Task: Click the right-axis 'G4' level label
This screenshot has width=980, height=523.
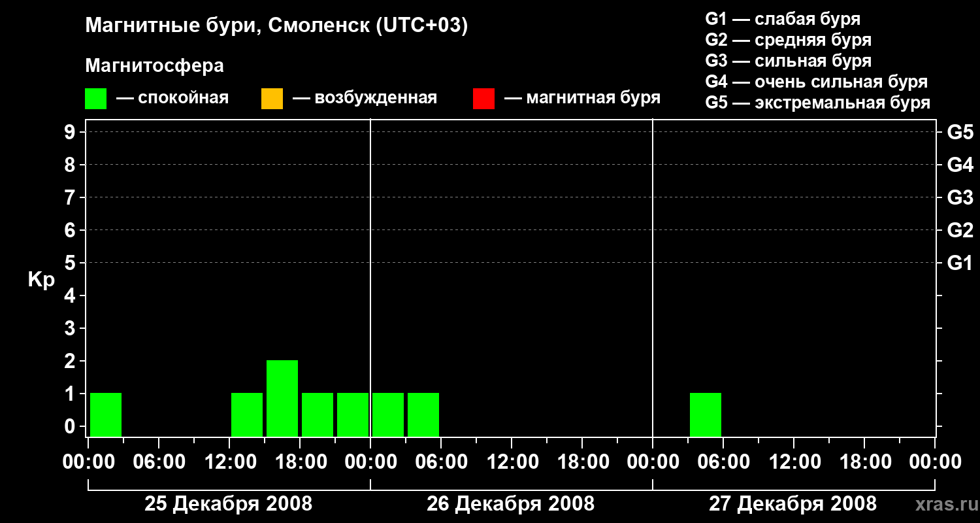Action: click(960, 165)
